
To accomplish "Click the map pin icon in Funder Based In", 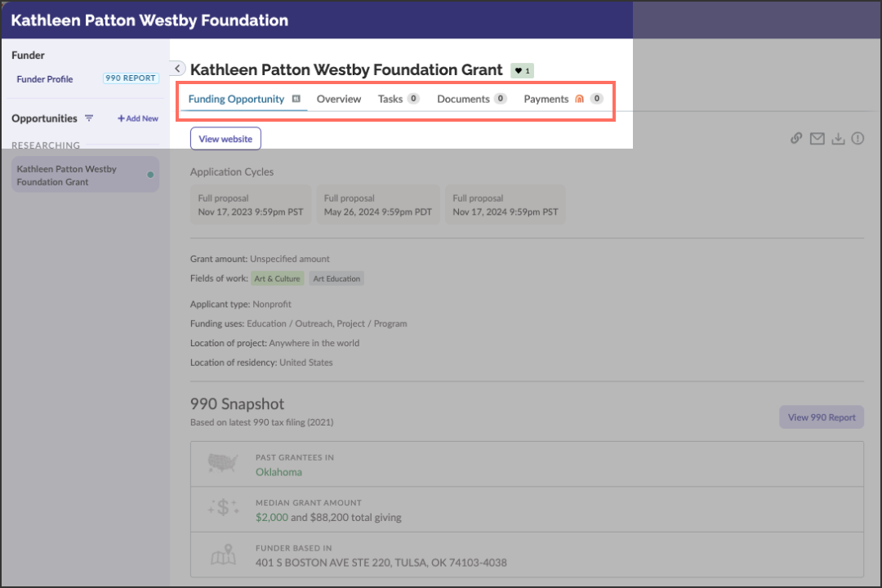I will [x=223, y=555].
